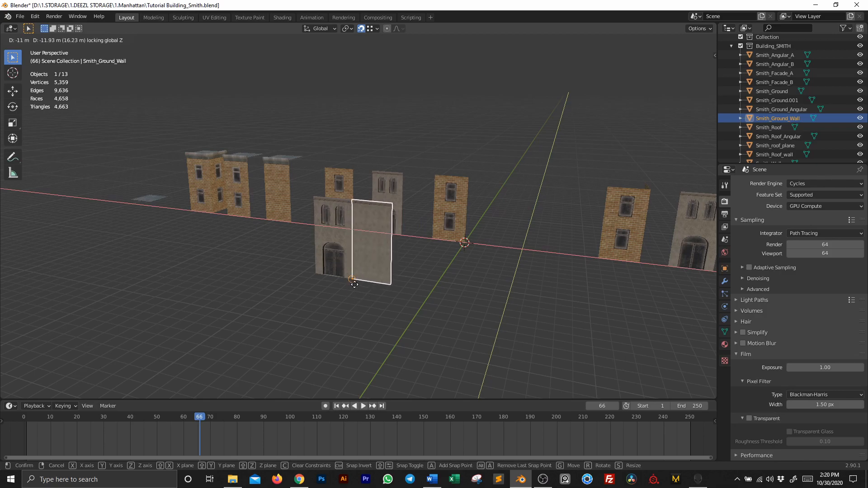Open the Render properties tab
The image size is (868, 488).
pyautogui.click(x=725, y=201)
